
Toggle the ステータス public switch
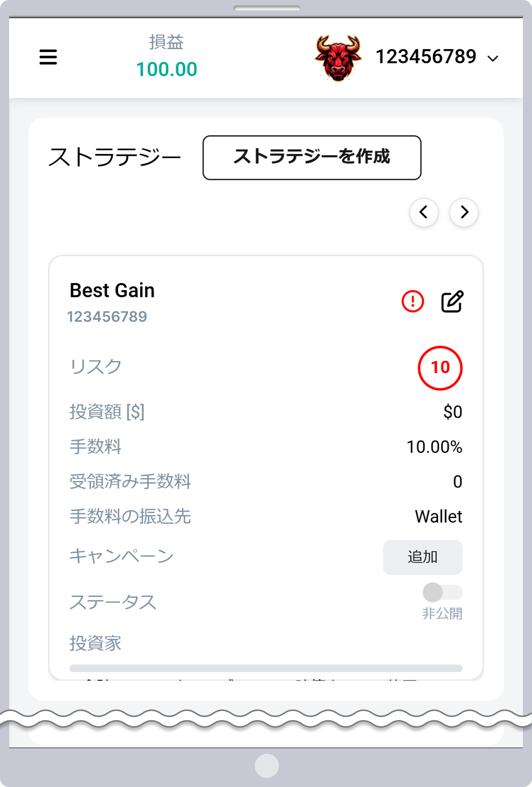tap(442, 592)
